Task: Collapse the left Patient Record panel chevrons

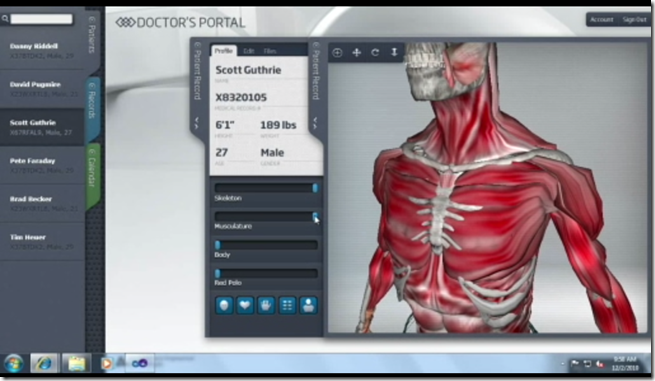Action: tap(197, 123)
